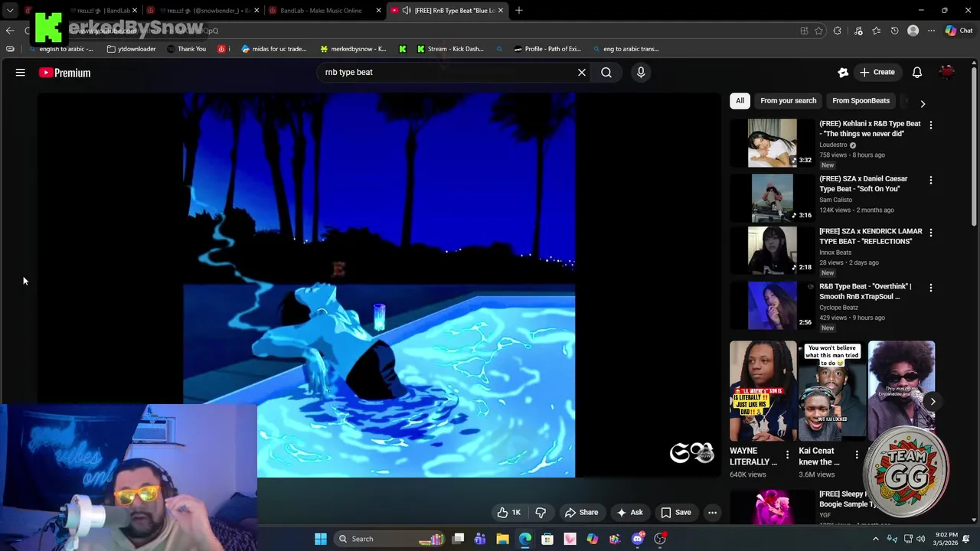
Task: Show more filter chips with the arrow
Action: click(923, 103)
